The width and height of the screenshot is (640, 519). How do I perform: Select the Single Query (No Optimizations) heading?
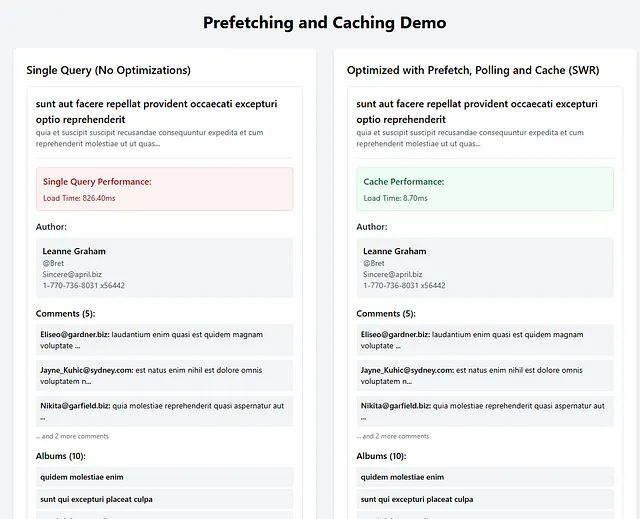point(109,70)
